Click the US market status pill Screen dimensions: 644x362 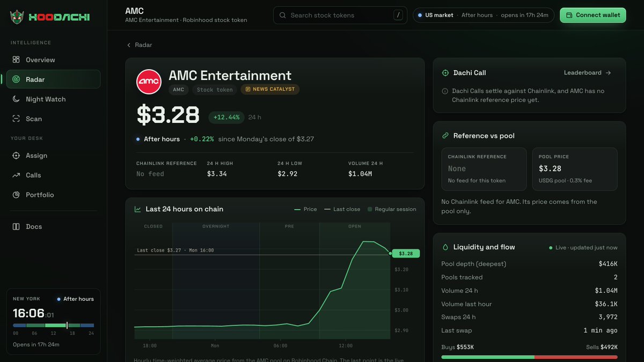(483, 15)
